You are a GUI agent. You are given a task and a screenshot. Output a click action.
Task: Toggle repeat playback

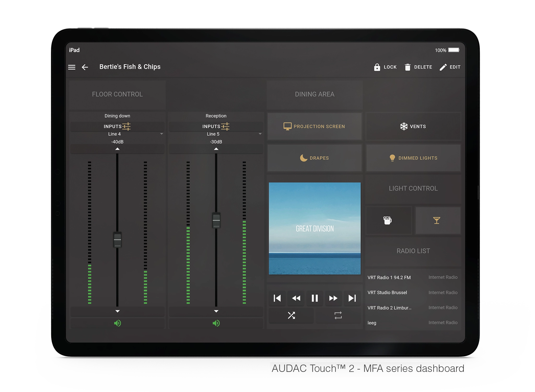coord(338,315)
